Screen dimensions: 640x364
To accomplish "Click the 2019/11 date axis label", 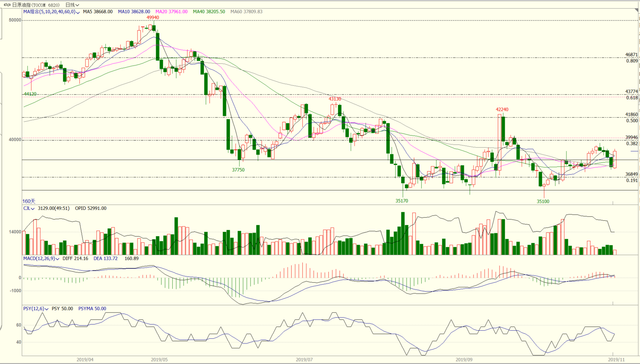I will pos(616,360).
